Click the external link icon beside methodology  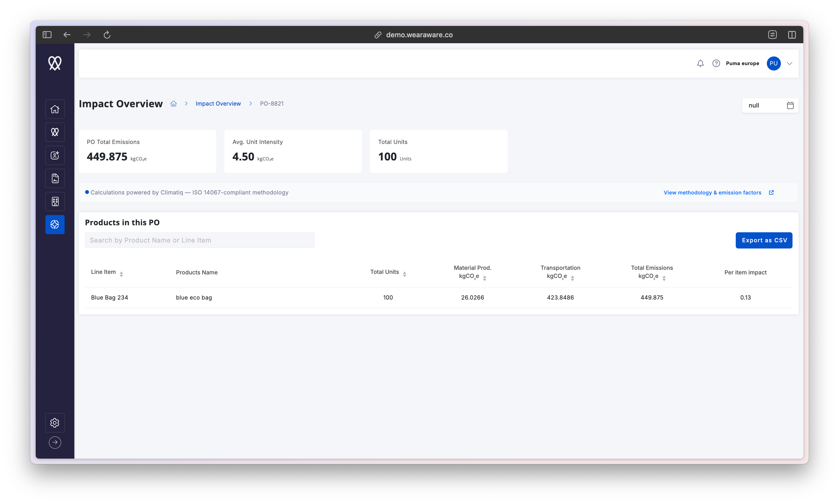(771, 193)
